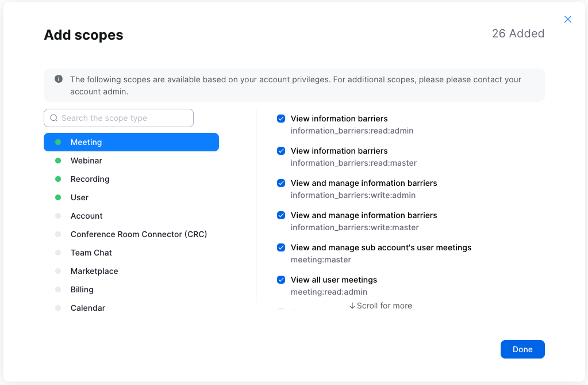Open the Webinar scope category
This screenshot has height=385, width=588.
[86, 161]
